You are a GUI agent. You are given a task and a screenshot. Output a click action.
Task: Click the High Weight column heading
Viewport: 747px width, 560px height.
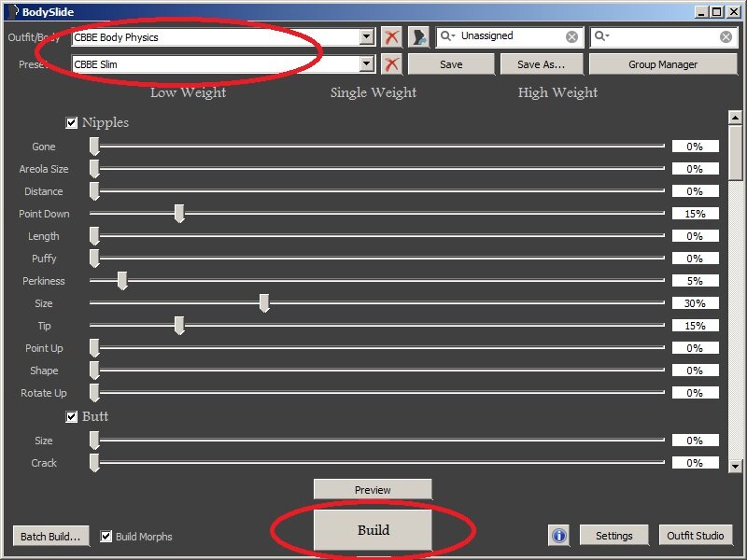(x=557, y=92)
